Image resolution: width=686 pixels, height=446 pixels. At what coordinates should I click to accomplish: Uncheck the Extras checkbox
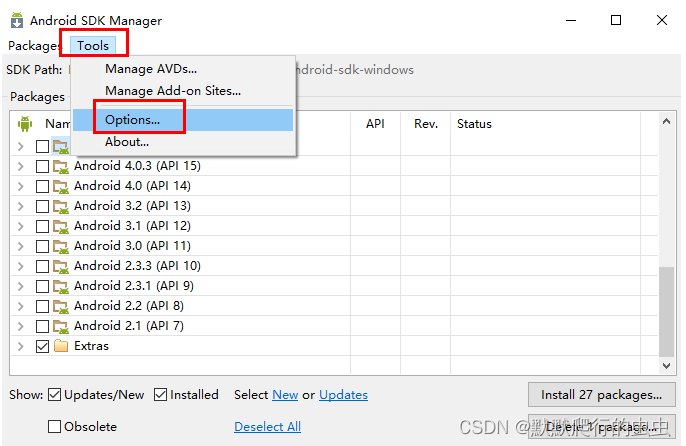(42, 347)
